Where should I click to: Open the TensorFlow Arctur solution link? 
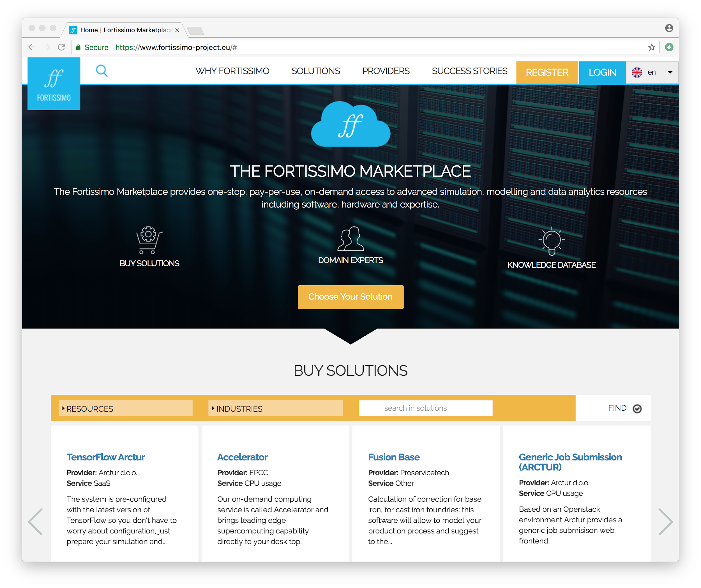click(x=105, y=457)
